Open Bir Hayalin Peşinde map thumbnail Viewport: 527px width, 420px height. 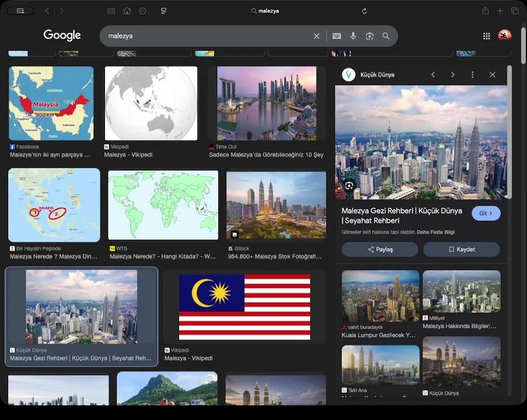54,205
